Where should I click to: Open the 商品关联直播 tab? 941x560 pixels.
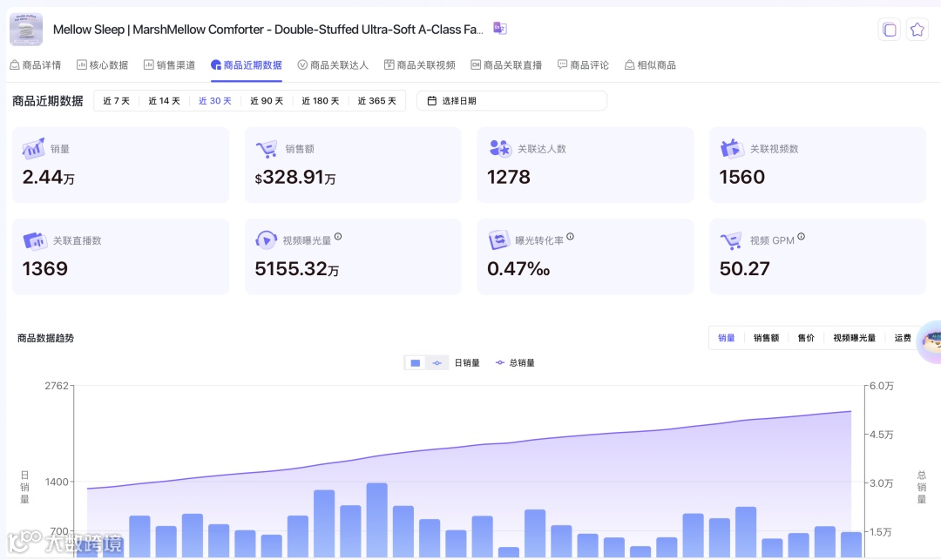tap(506, 64)
